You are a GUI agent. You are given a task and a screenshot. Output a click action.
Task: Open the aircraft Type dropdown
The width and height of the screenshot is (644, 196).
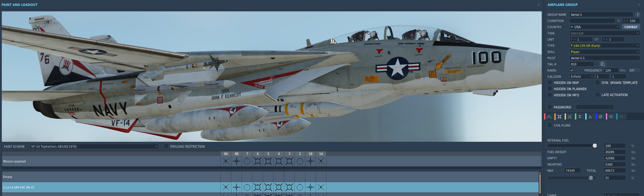click(x=605, y=45)
